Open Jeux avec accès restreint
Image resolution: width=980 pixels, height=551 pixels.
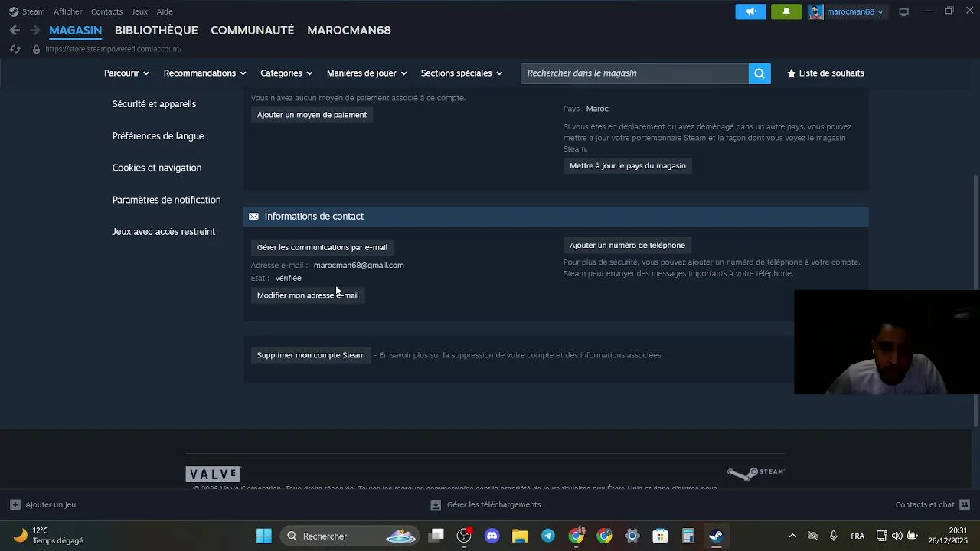[163, 232]
